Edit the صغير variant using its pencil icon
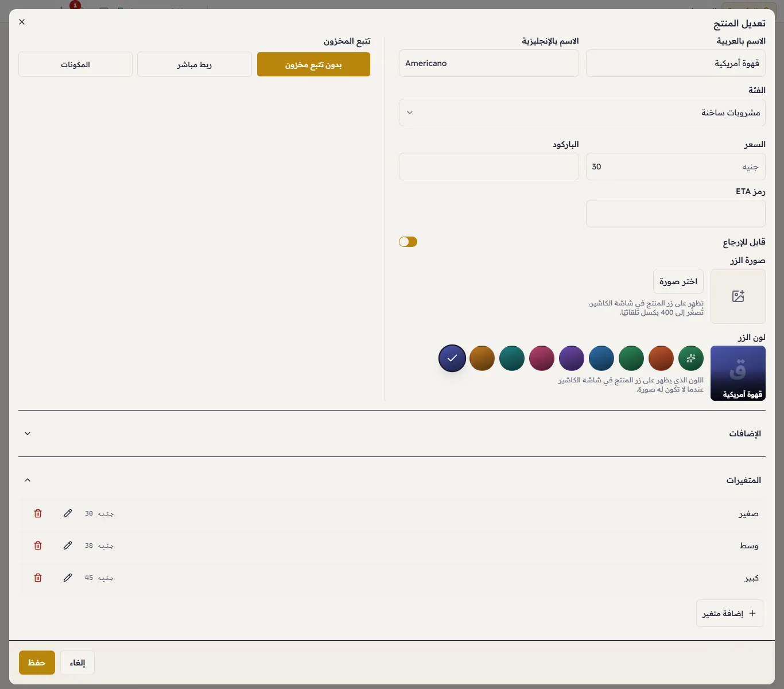 [x=68, y=513]
